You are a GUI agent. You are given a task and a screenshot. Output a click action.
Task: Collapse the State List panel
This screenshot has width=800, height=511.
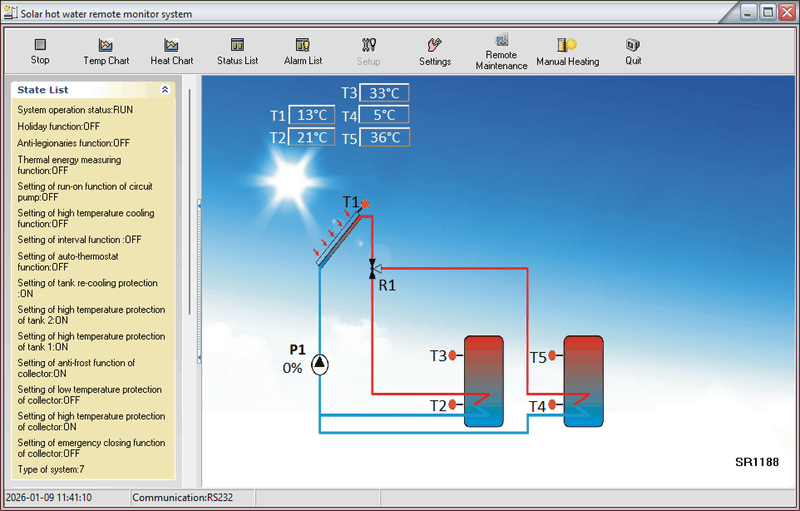tap(165, 90)
